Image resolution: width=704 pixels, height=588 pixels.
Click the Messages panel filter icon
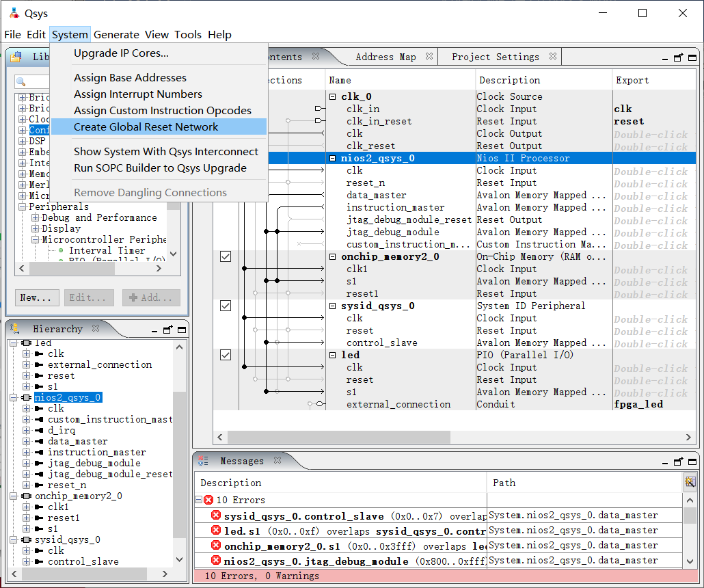(x=690, y=482)
